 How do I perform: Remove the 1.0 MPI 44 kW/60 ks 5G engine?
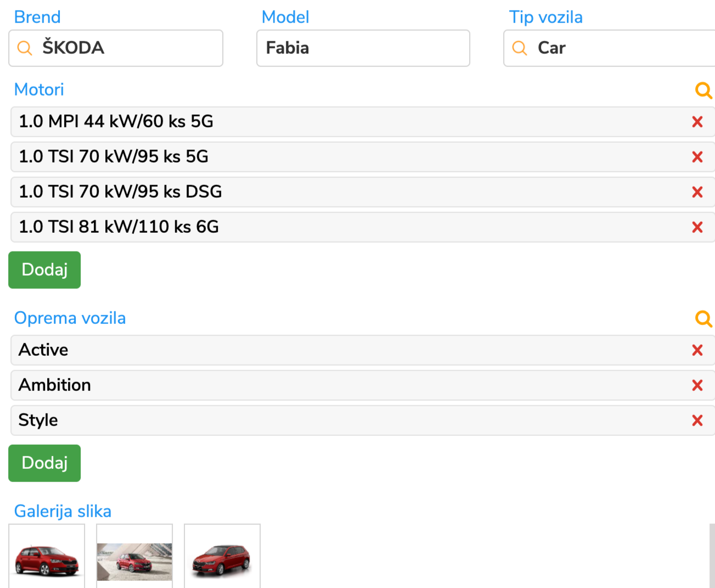[697, 122]
